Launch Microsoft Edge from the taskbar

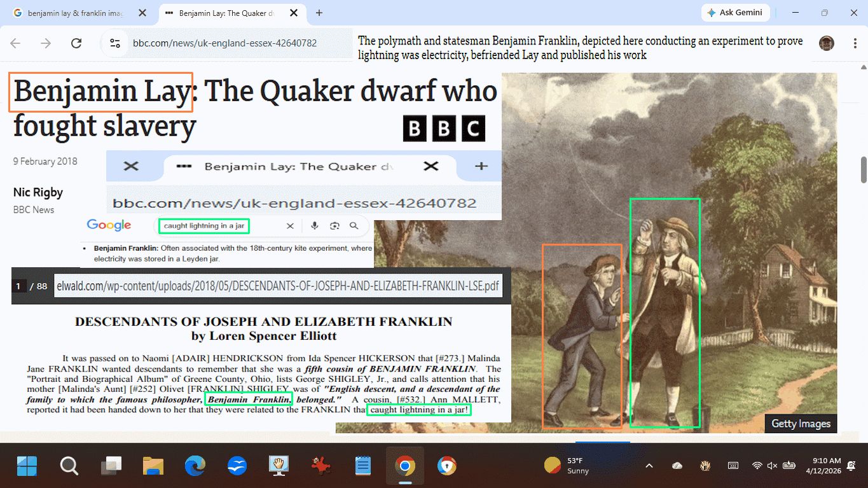click(x=195, y=466)
